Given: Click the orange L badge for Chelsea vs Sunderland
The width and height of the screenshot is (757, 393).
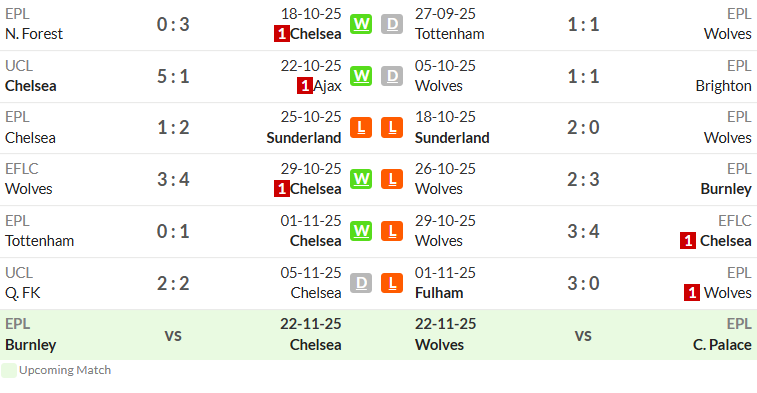Looking at the screenshot, I should tap(361, 128).
